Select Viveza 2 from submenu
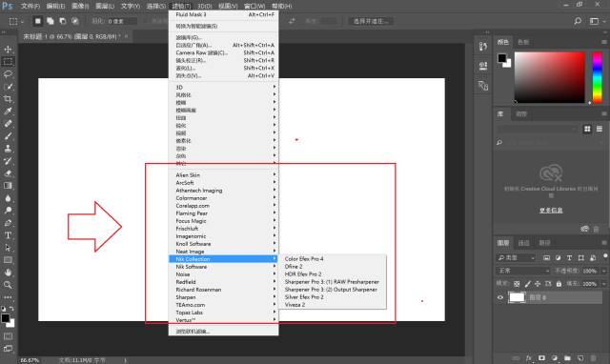The width and height of the screenshot is (610, 364). (333, 305)
